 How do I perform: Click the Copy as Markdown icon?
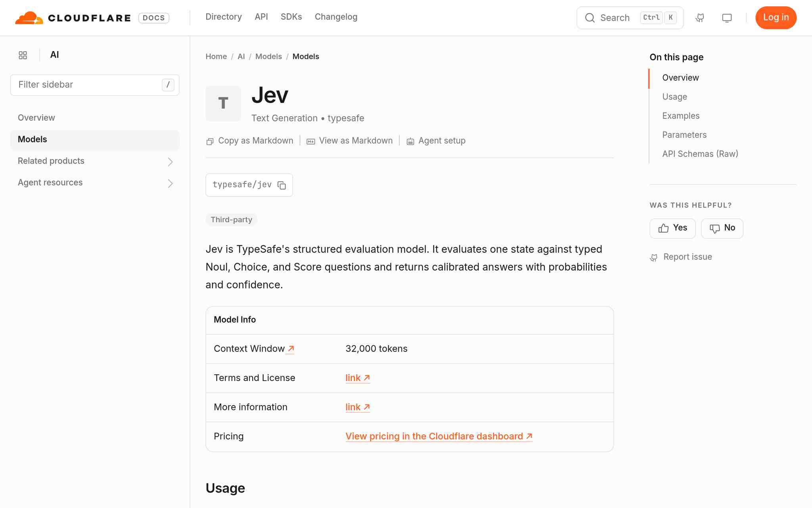(x=210, y=141)
